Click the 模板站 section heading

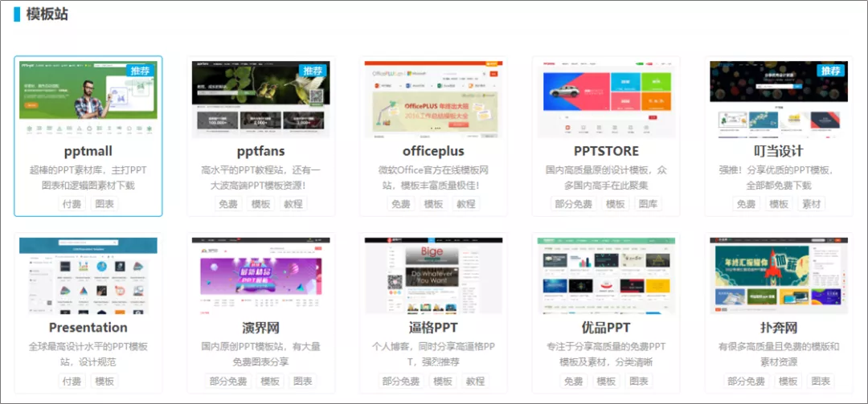coord(47,14)
